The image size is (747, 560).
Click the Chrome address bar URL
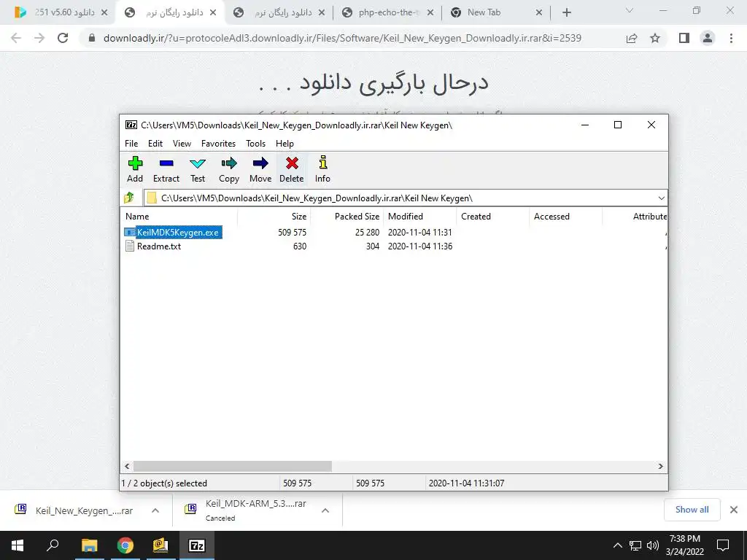(x=342, y=38)
